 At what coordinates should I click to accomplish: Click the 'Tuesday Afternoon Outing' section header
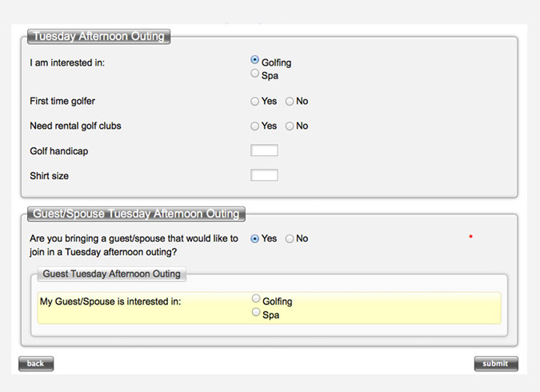coord(98,36)
